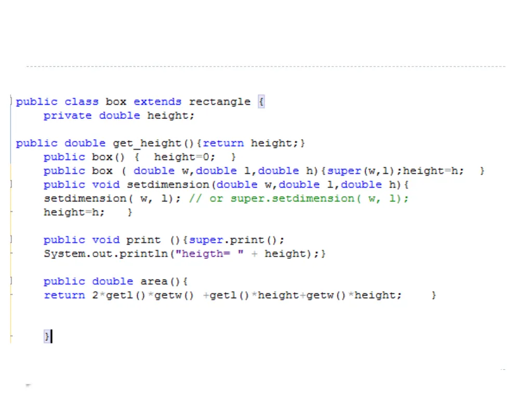Click the "System.out.println" statement

[x=184, y=254]
